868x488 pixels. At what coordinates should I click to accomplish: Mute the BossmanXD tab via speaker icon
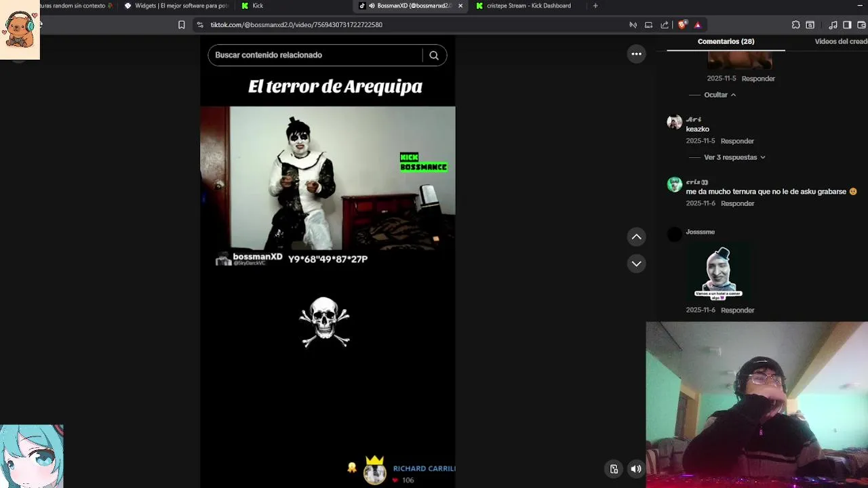(x=372, y=5)
